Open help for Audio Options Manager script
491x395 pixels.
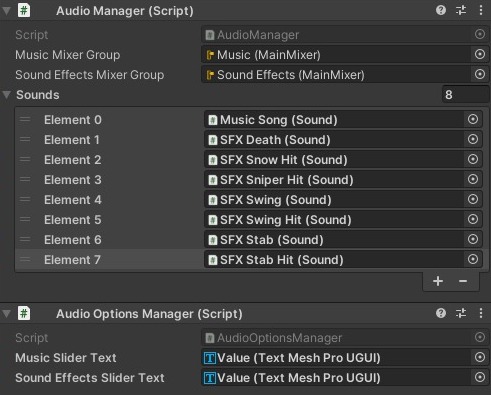click(441, 313)
